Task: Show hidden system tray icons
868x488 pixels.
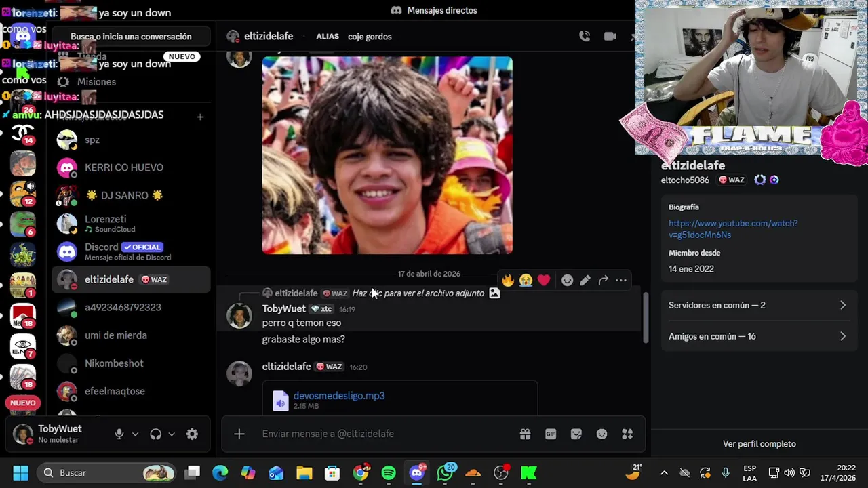Action: click(664, 473)
